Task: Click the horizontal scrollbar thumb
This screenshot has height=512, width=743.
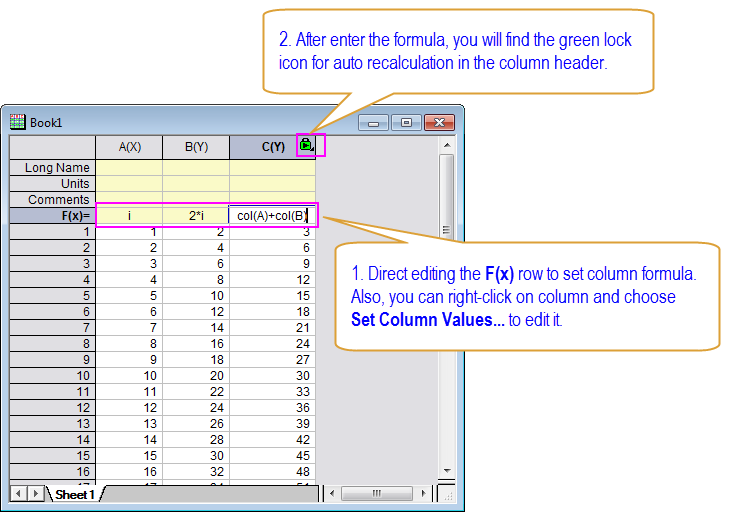Action: 377,493
